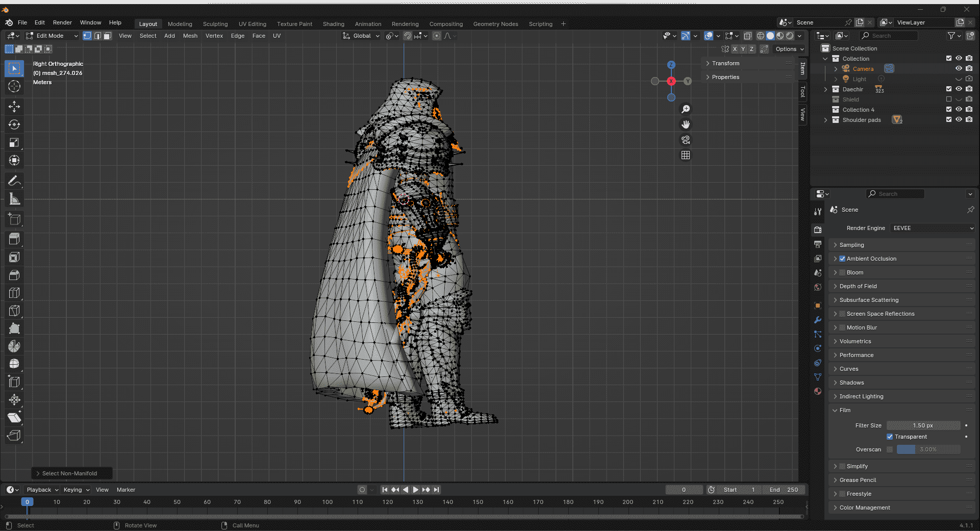The width and height of the screenshot is (980, 531).
Task: Switch orthographic/perspective grid icon
Action: click(x=686, y=155)
